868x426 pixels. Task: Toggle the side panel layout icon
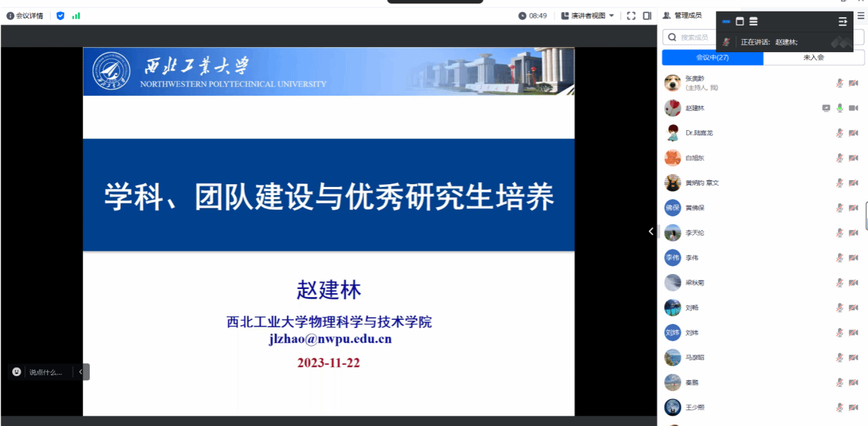pos(647,16)
